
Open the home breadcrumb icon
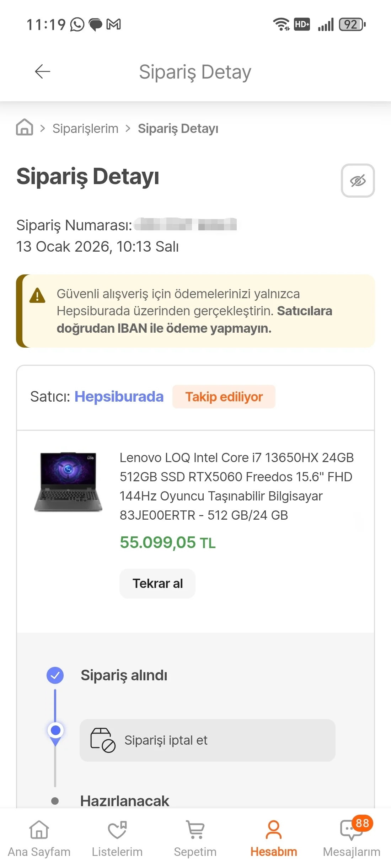(25, 127)
